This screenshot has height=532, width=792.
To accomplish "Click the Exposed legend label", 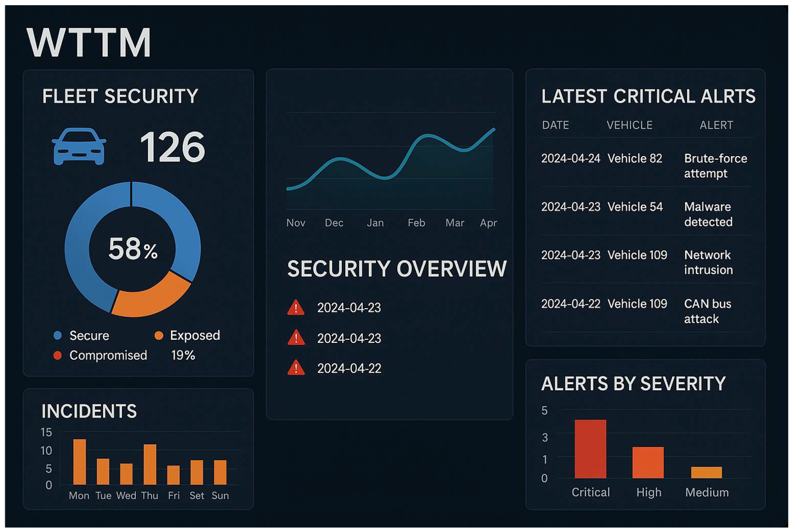I will (195, 336).
